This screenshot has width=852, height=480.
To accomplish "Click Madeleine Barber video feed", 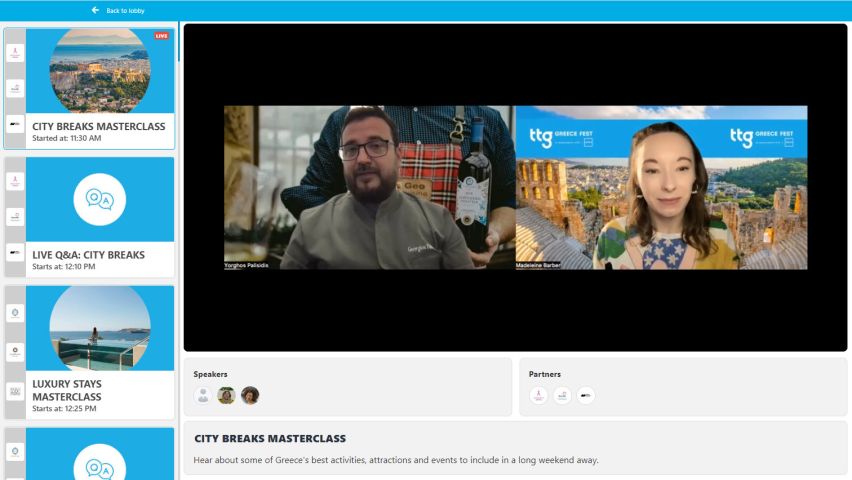I will [x=661, y=187].
